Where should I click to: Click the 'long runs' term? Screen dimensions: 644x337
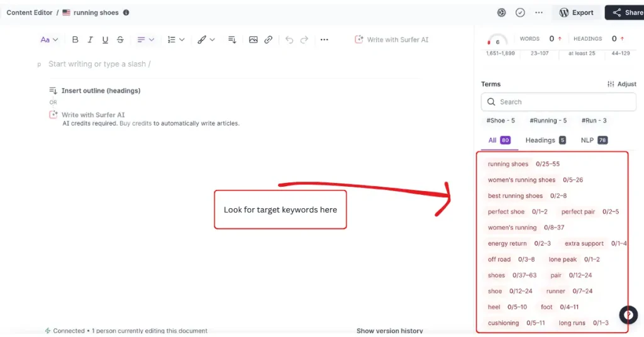[572, 323]
